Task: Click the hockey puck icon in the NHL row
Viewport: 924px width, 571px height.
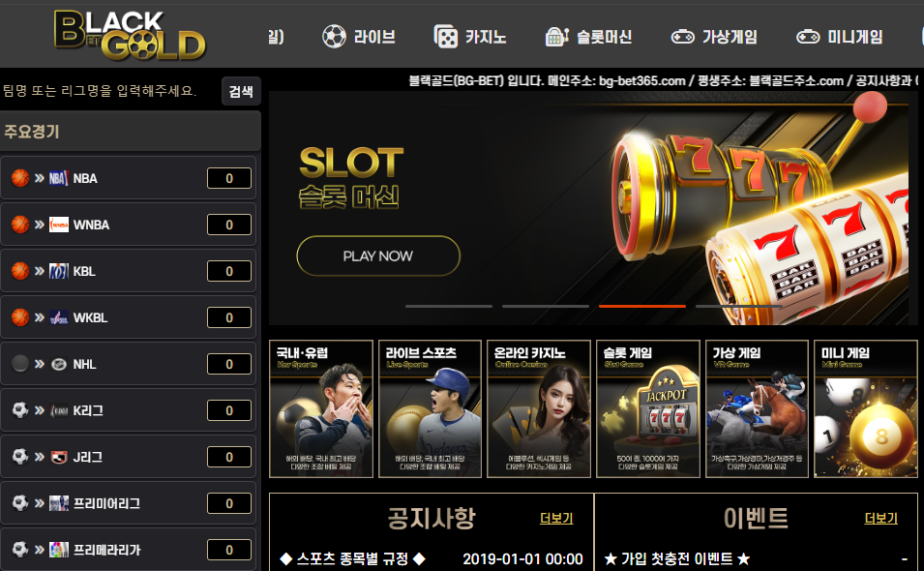Action: 20,364
